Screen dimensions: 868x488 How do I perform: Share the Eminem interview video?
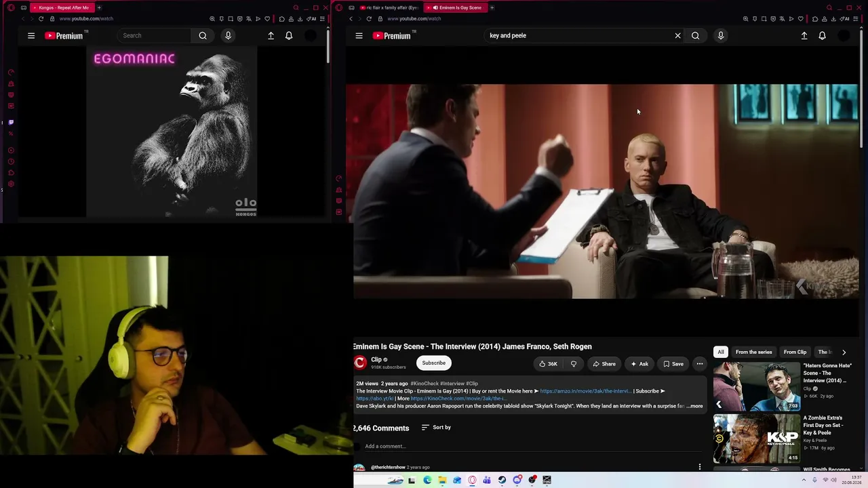click(x=604, y=364)
